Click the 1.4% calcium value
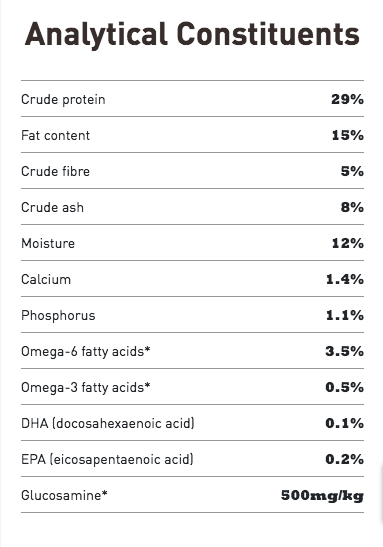The height and width of the screenshot is (547, 383). (345, 279)
